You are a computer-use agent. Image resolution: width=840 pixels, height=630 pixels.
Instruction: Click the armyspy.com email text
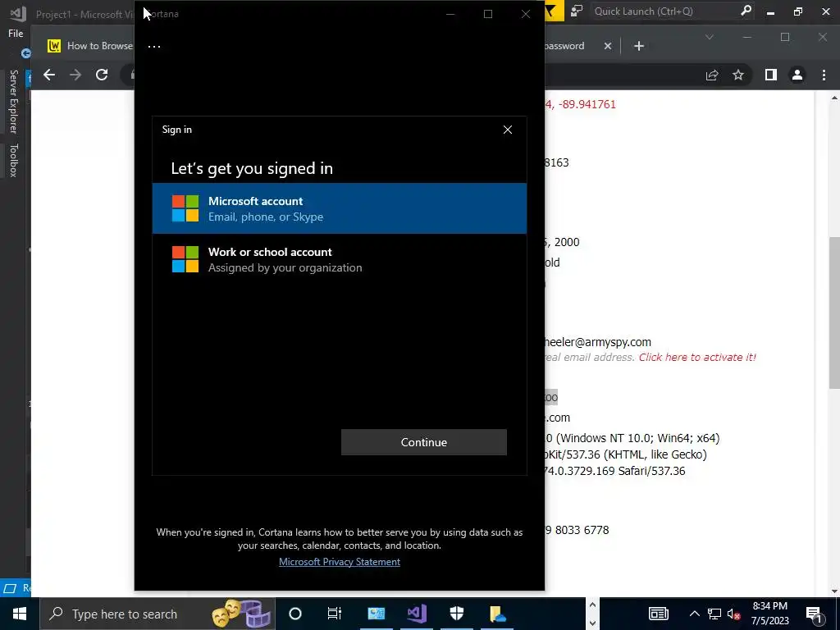(597, 342)
